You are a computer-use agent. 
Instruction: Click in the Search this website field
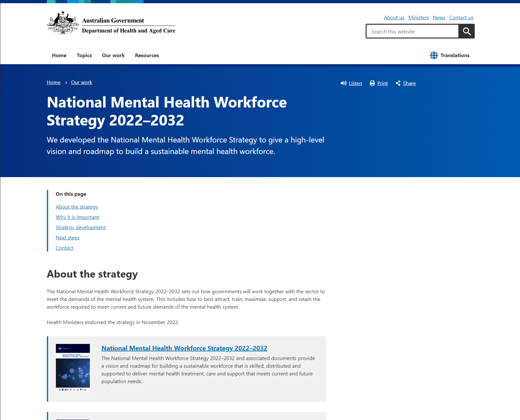412,31
